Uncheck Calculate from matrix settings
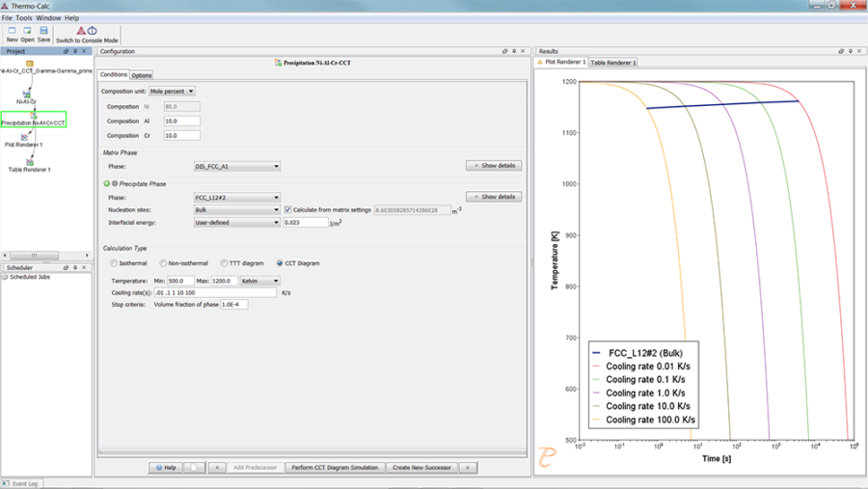The image size is (868, 489). [287, 209]
